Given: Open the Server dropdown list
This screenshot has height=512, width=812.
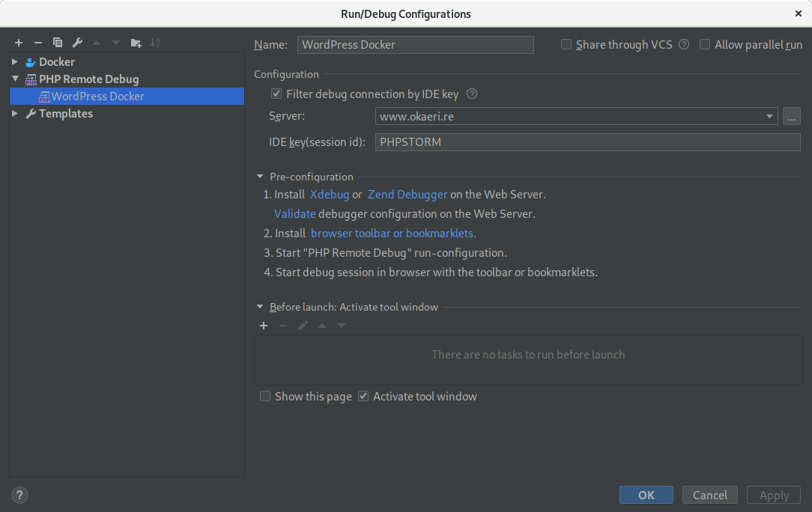Looking at the screenshot, I should click(x=769, y=117).
